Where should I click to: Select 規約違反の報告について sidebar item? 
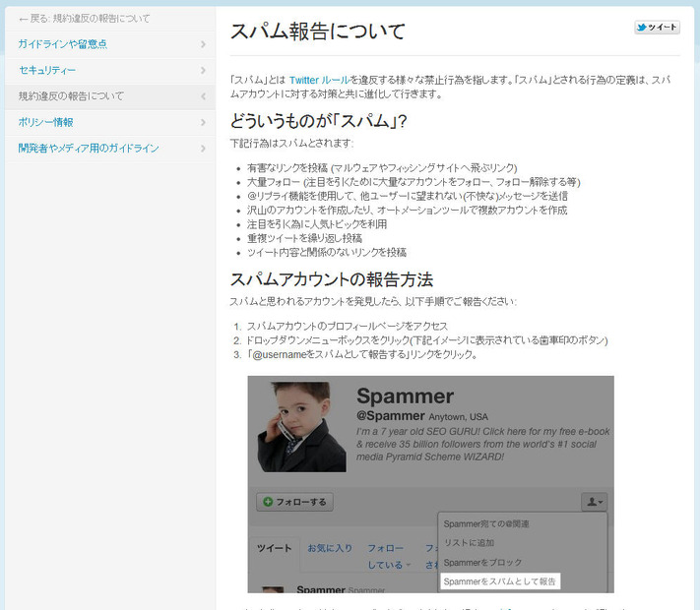[110, 96]
